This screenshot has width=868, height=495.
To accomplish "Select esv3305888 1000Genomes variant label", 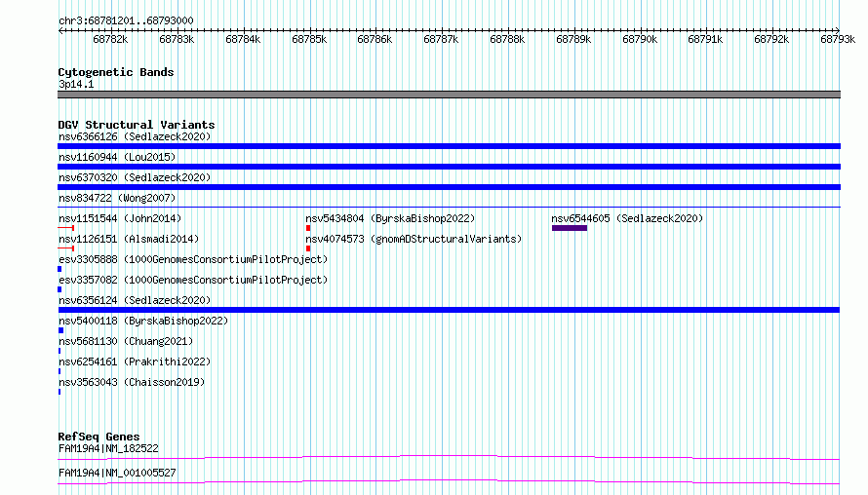I will coord(193,259).
